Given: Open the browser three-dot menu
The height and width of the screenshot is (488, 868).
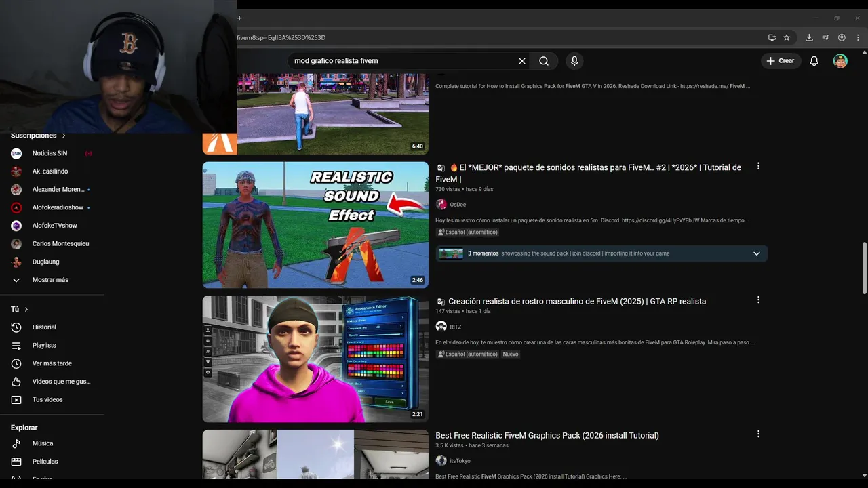Looking at the screenshot, I should (x=858, y=38).
